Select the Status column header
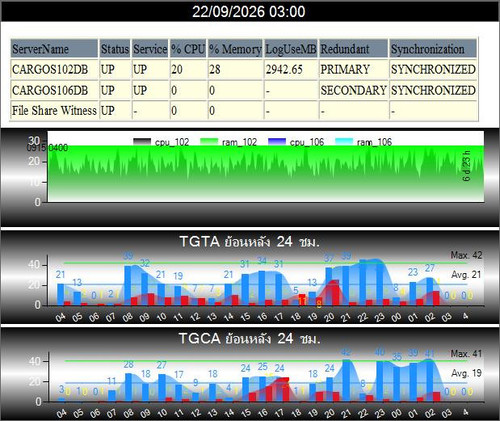Viewport: 500px width, 421px height. pos(115,49)
